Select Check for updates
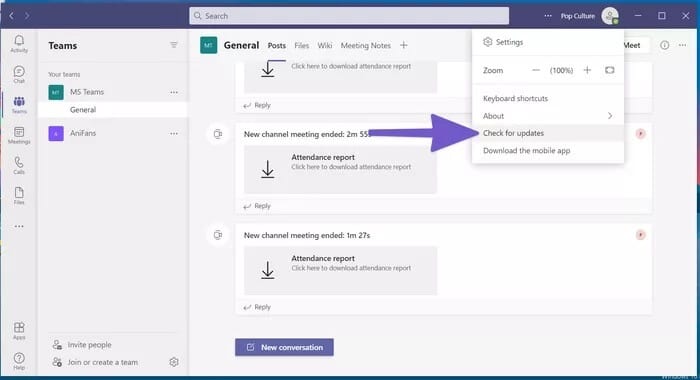Image resolution: width=700 pixels, height=380 pixels. pos(548,133)
